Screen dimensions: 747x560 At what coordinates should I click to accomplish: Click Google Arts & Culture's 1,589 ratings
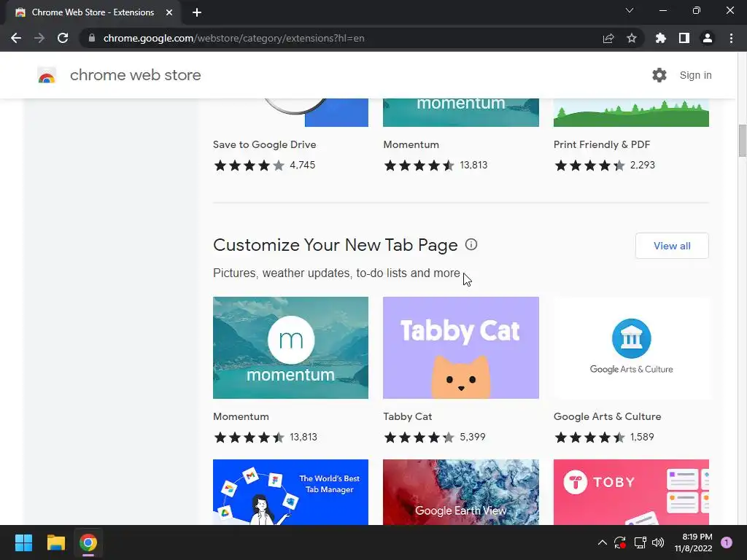tap(642, 437)
